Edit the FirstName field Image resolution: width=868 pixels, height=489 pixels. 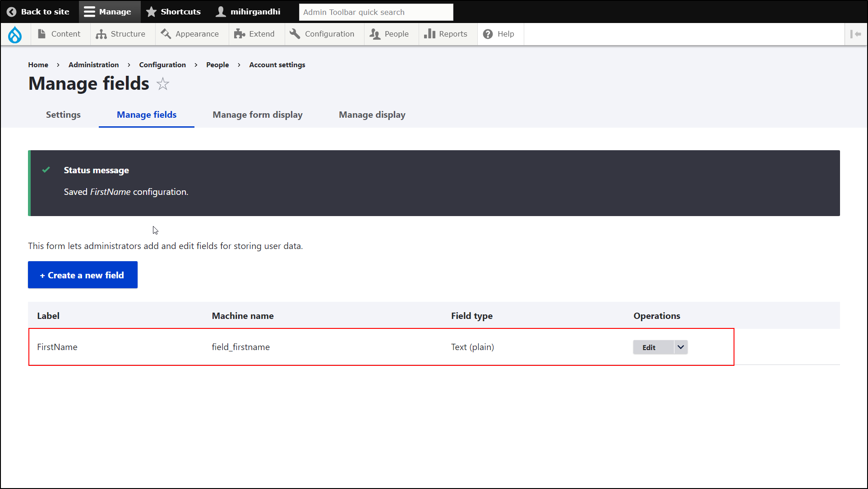(x=649, y=347)
